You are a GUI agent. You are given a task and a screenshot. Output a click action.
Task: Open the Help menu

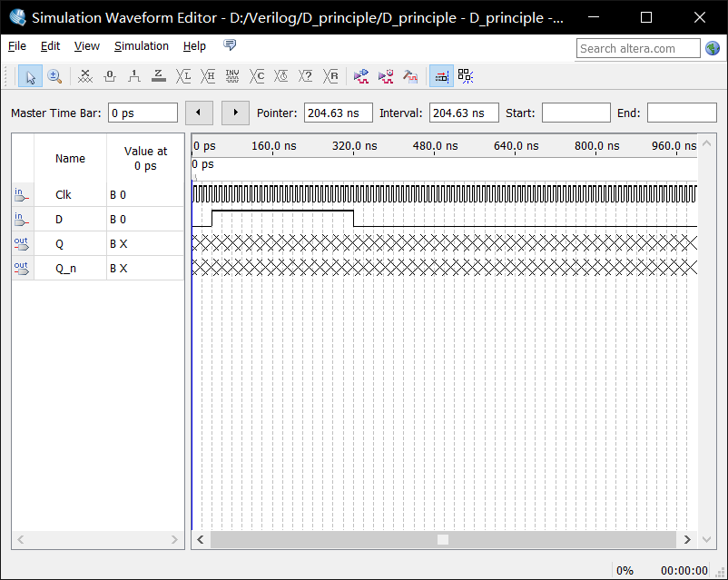(x=194, y=46)
